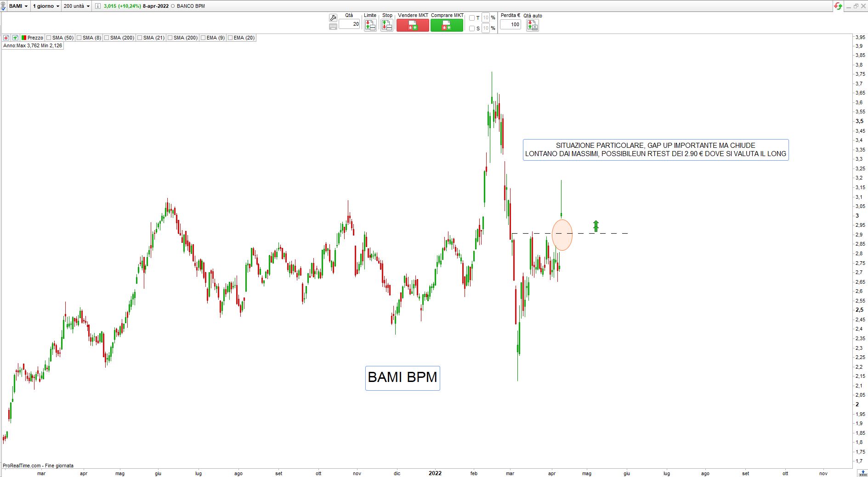868x477 pixels.
Task: Toggle the SMA (200) checkbox next to SMA (8)
Action: [107, 38]
